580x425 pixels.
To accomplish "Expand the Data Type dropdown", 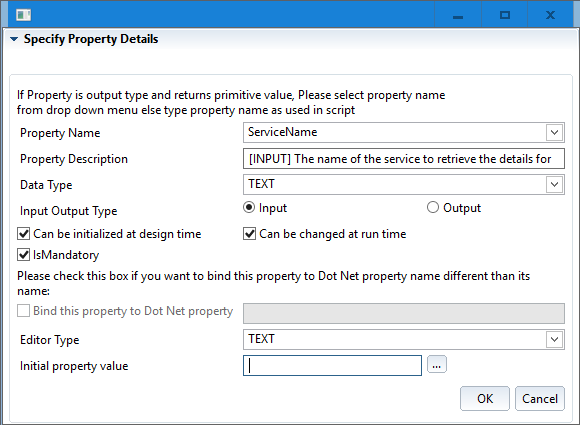I will pos(554,184).
